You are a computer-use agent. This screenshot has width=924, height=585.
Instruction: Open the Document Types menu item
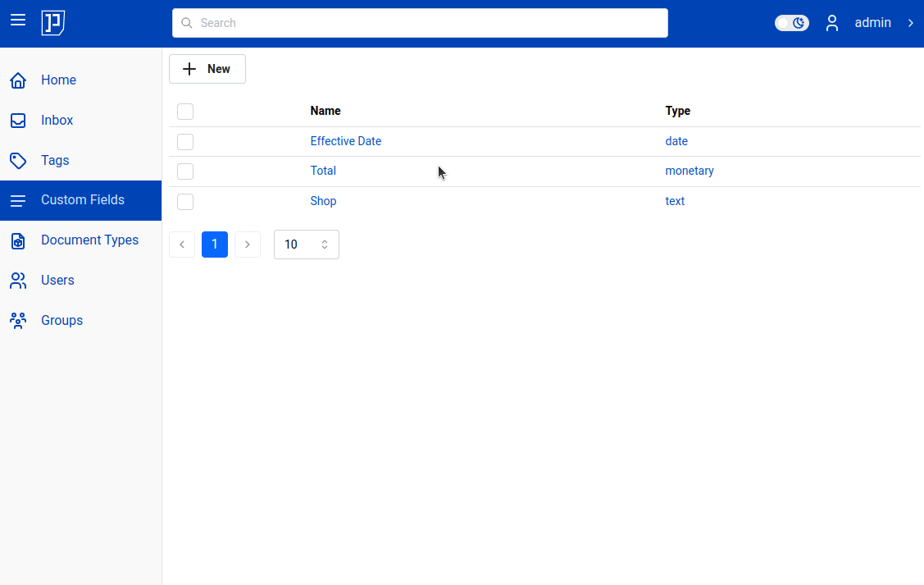[89, 240]
